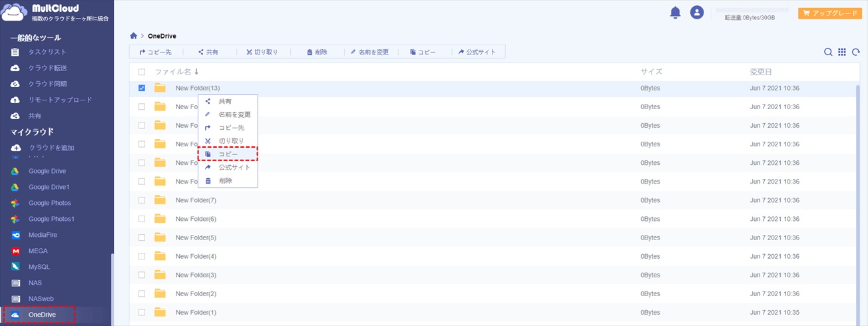Select the Google Drive cloud icon
This screenshot has height=326, width=868.
15,171
